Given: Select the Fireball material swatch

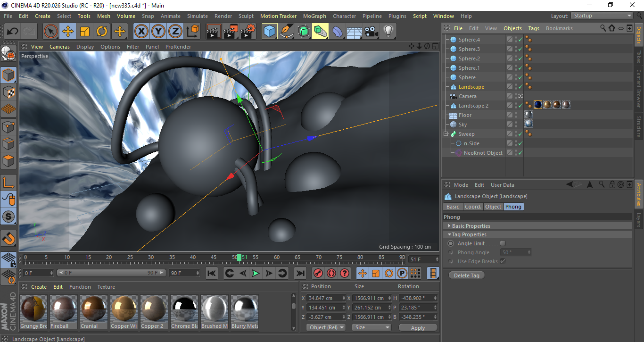Looking at the screenshot, I should 64,312.
